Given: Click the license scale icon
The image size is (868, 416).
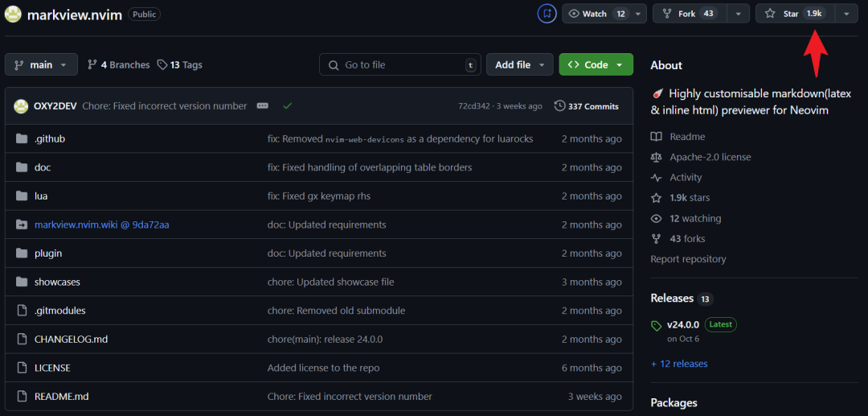Looking at the screenshot, I should click(656, 158).
